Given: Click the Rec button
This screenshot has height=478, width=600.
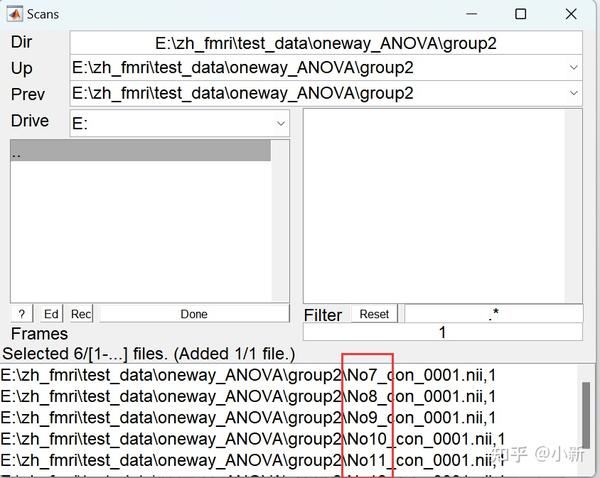Looking at the screenshot, I should [x=81, y=314].
